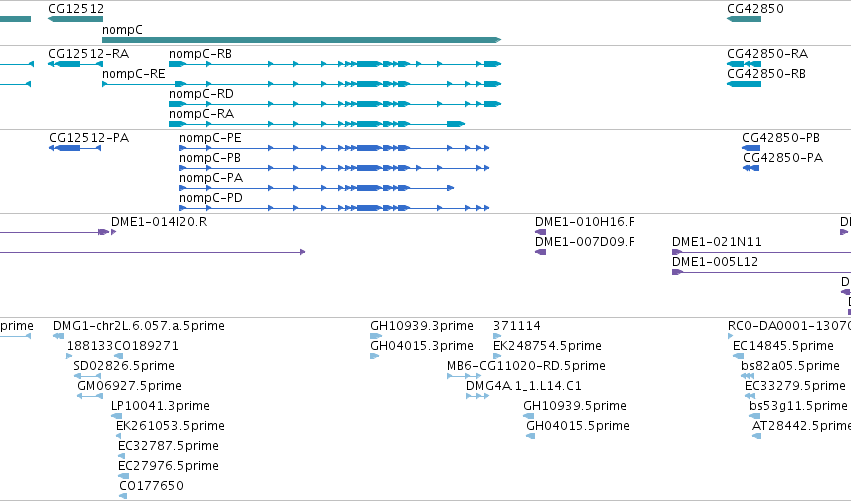Image resolution: width=851 pixels, height=501 pixels.
Task: Click the DME1-005L12 clone feature
Action: [x=761, y=272]
